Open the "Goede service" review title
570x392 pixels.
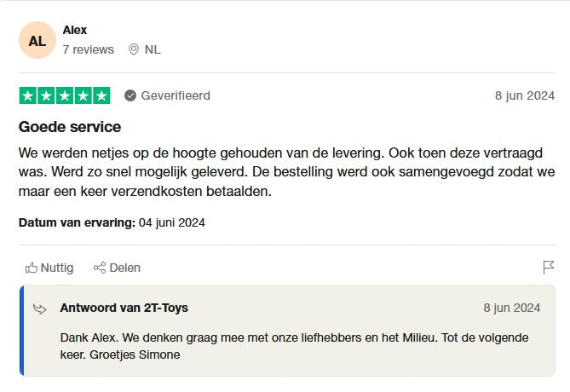pyautogui.click(x=70, y=127)
